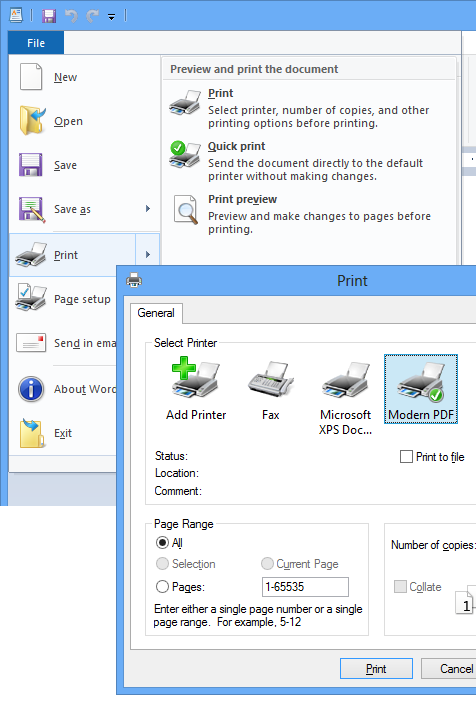Screen dimensions: 476x709
Task: Choose Open from the File menu
Action: pyautogui.click(x=85, y=121)
